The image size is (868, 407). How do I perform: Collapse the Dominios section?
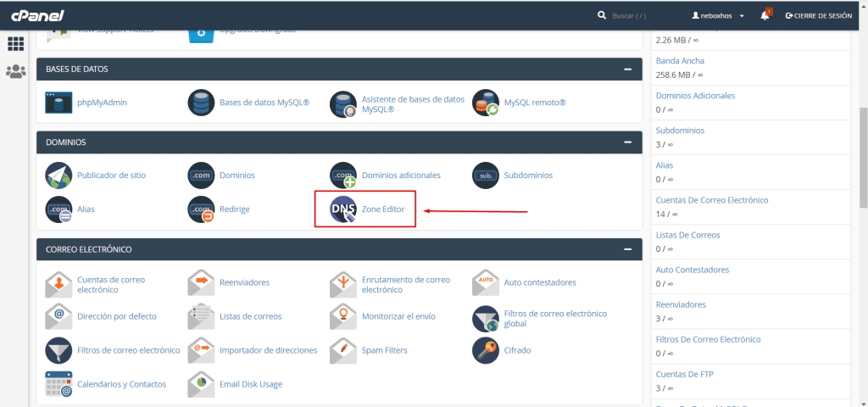[x=627, y=142]
